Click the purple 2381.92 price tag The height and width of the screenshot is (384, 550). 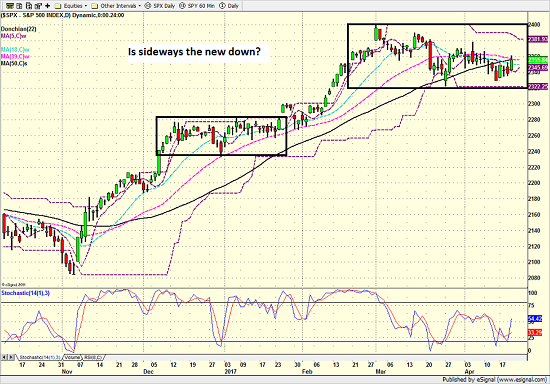click(538, 39)
